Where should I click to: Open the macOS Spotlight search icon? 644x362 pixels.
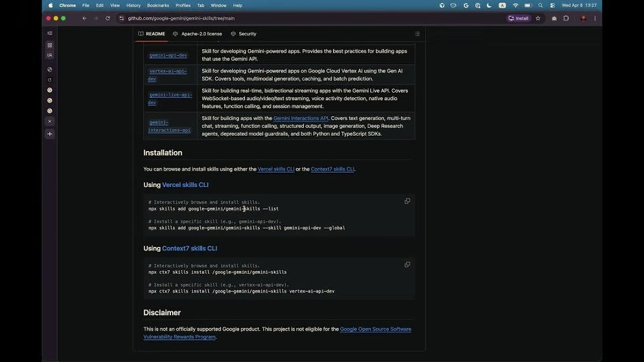(540, 5)
